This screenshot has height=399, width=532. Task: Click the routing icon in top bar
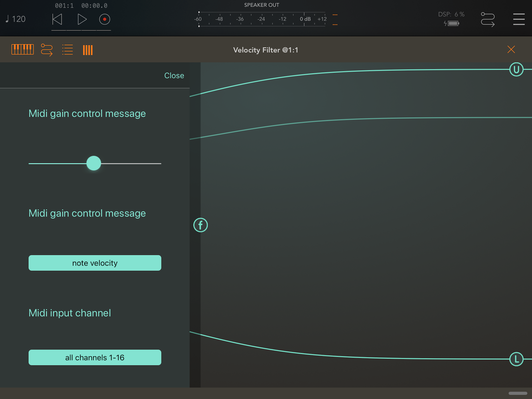click(488, 19)
